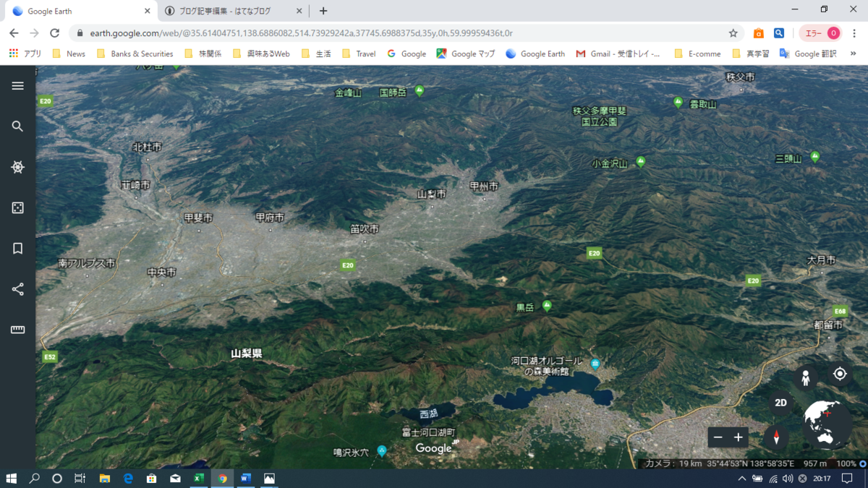Click the 甲府市 city label
868x488 pixels.
[270, 218]
